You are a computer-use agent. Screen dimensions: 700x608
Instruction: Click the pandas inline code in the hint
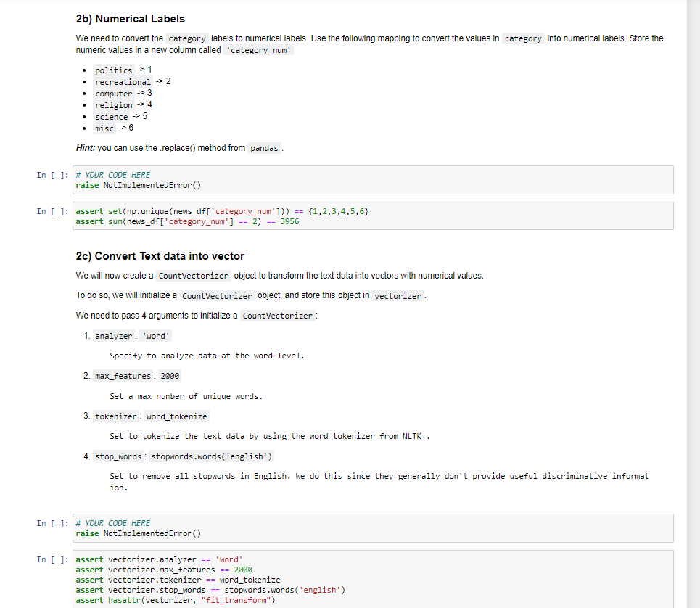point(264,148)
